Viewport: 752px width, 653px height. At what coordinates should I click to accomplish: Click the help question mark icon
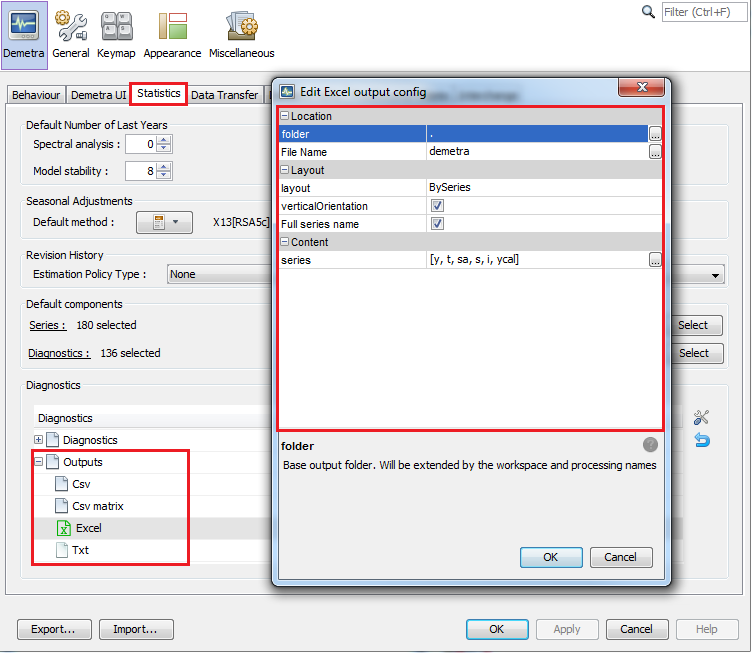(x=650, y=445)
